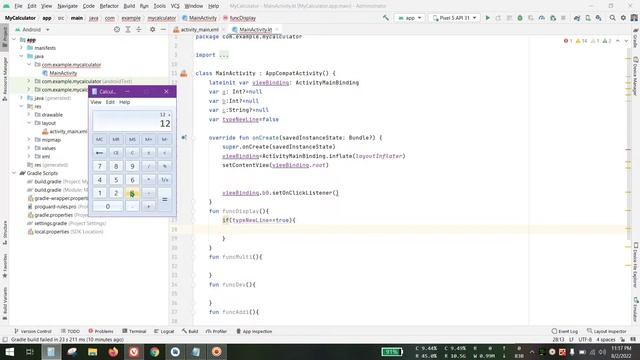The image size is (640, 360).
Task: Open the app run configuration dropdown
Action: (409, 18)
